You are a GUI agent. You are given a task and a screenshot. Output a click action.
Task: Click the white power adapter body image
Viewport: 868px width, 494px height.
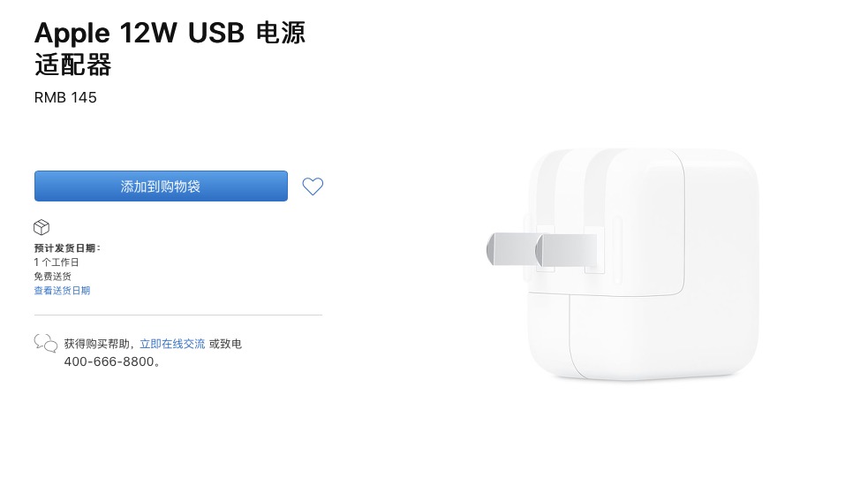tap(643, 263)
